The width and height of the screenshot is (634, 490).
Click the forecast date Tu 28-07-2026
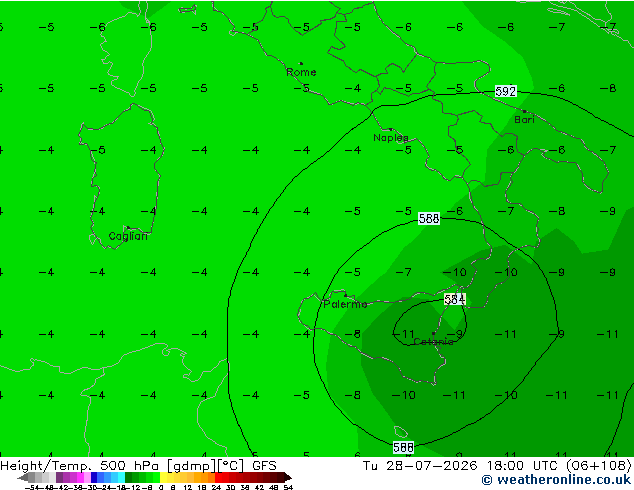[420, 466]
